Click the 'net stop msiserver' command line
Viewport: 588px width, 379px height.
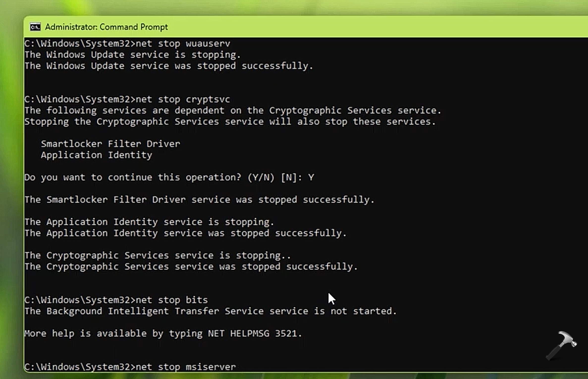(x=130, y=367)
